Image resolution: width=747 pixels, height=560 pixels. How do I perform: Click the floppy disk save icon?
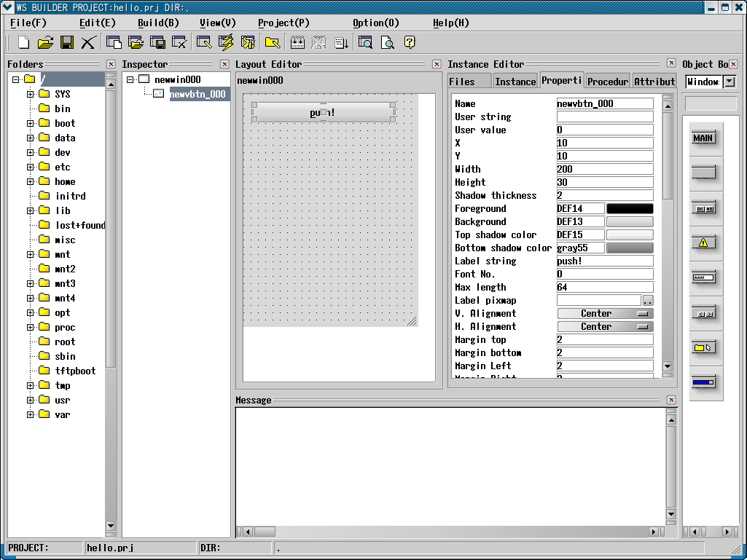[67, 42]
